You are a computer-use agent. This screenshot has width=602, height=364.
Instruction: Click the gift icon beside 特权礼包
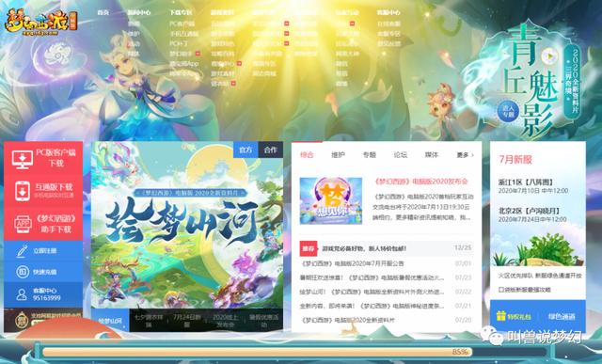500,316
